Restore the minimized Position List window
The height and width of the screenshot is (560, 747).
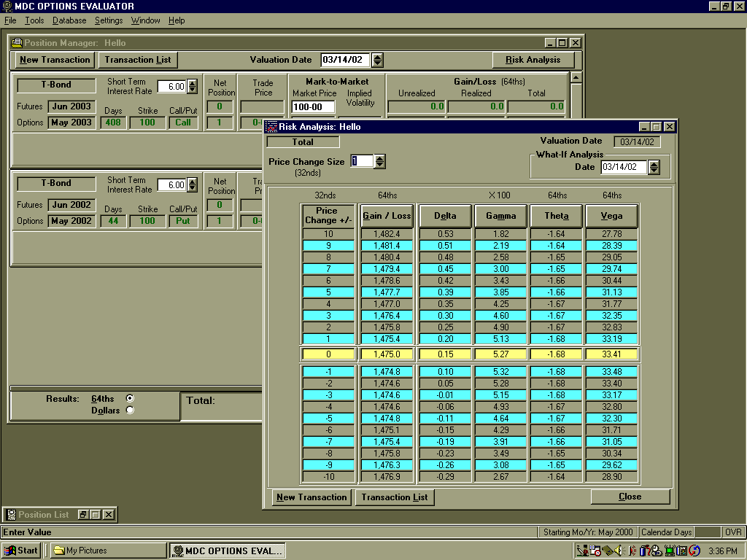tap(83, 515)
